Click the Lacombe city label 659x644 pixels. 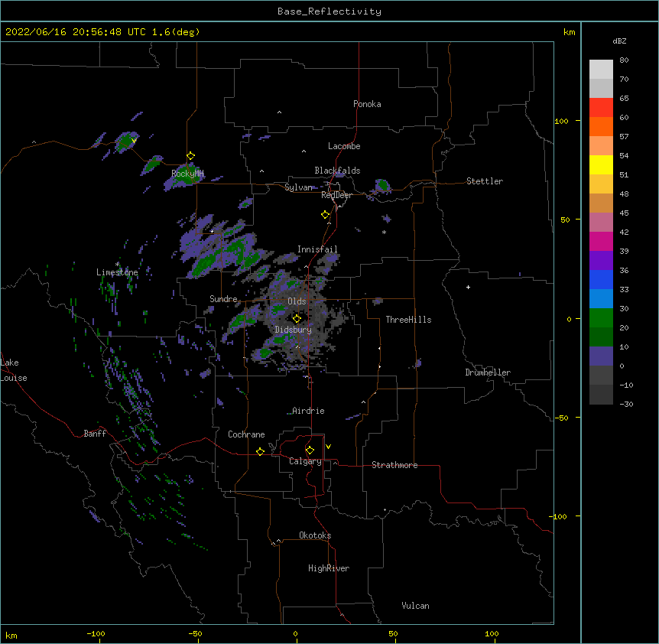pyautogui.click(x=344, y=146)
